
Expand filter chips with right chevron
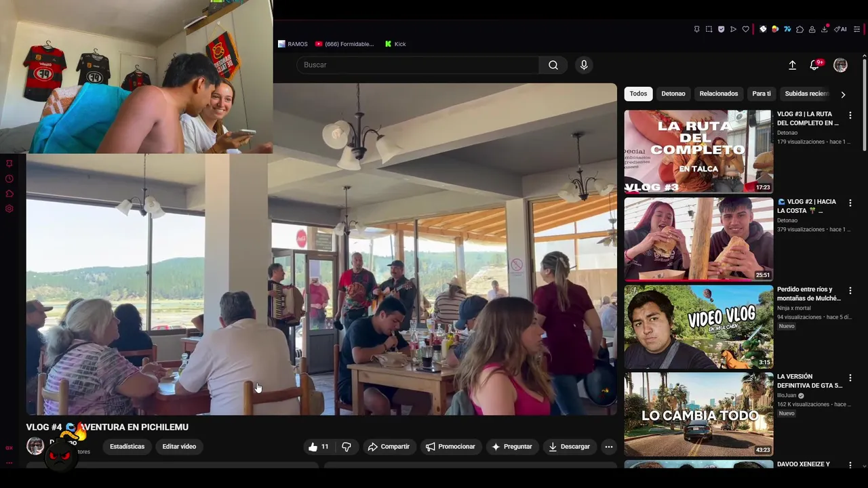[843, 94]
